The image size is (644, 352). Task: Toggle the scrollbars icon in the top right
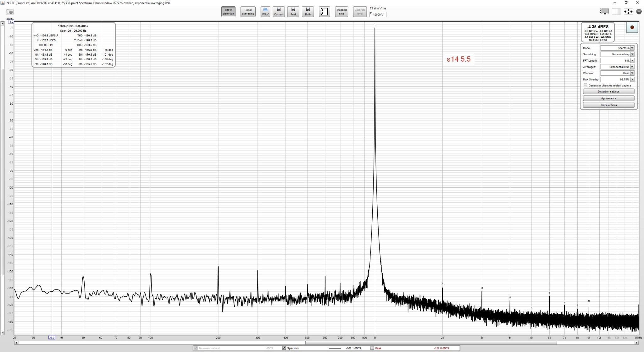tap(604, 12)
